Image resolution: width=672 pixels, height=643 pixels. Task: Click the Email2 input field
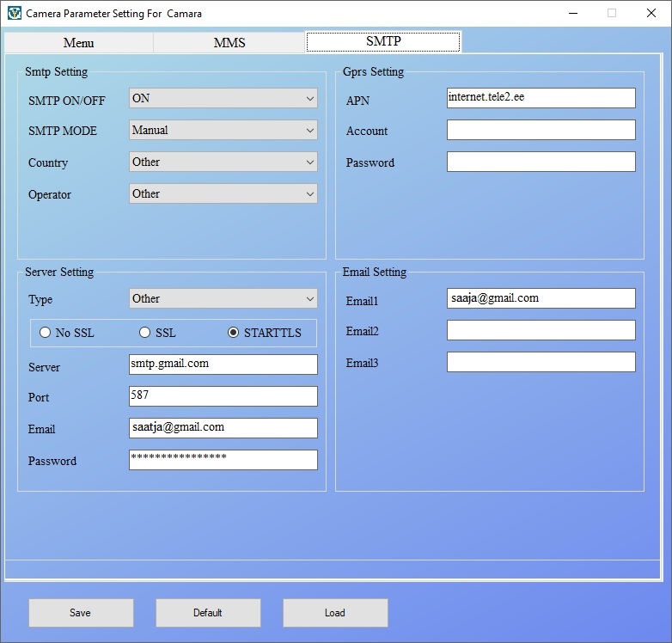point(541,330)
